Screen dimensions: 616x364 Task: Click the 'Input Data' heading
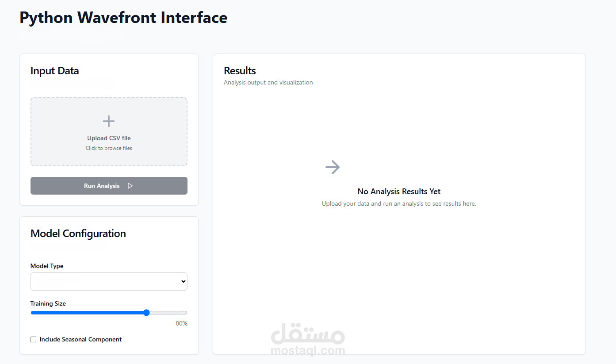click(55, 71)
